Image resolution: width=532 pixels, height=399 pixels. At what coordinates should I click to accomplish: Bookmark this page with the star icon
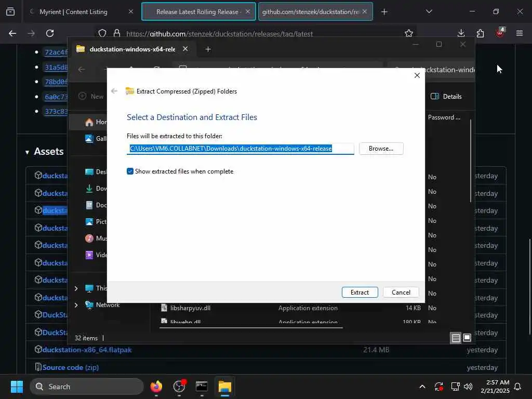pyautogui.click(x=409, y=33)
